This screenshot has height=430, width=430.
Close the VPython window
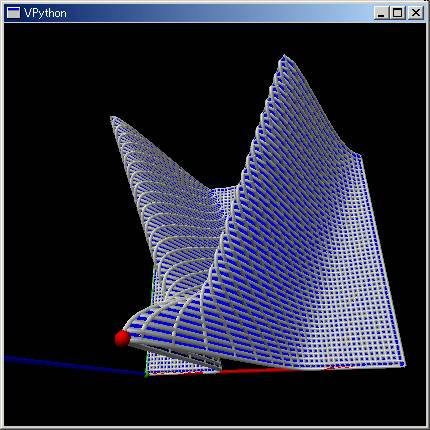point(416,13)
